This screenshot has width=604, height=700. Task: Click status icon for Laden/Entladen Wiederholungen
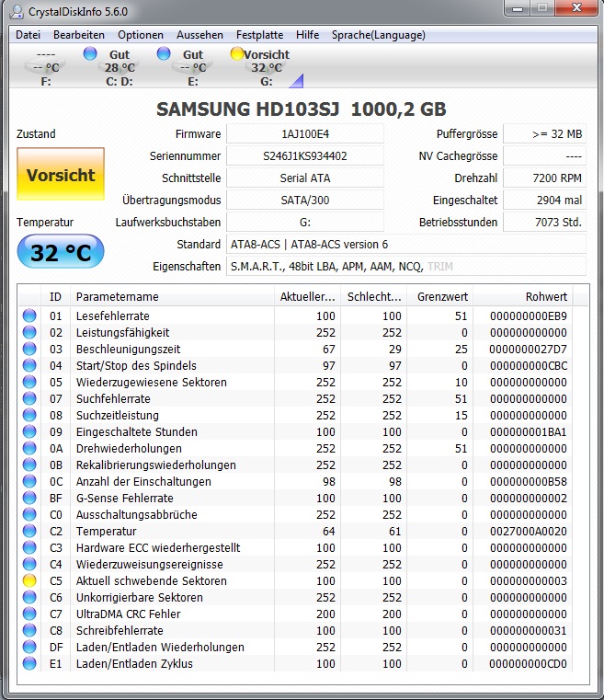click(x=29, y=646)
